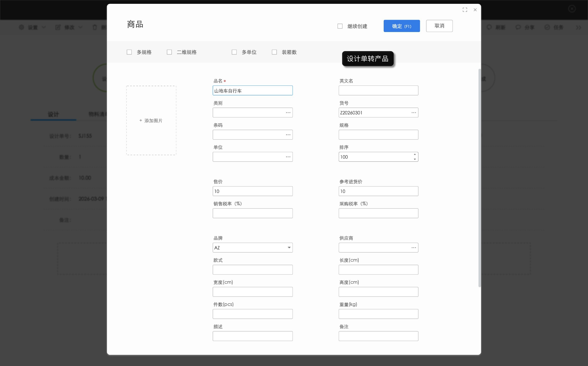The image size is (588, 366).
Task: Click inside the 品名 name input field
Action: [253, 90]
